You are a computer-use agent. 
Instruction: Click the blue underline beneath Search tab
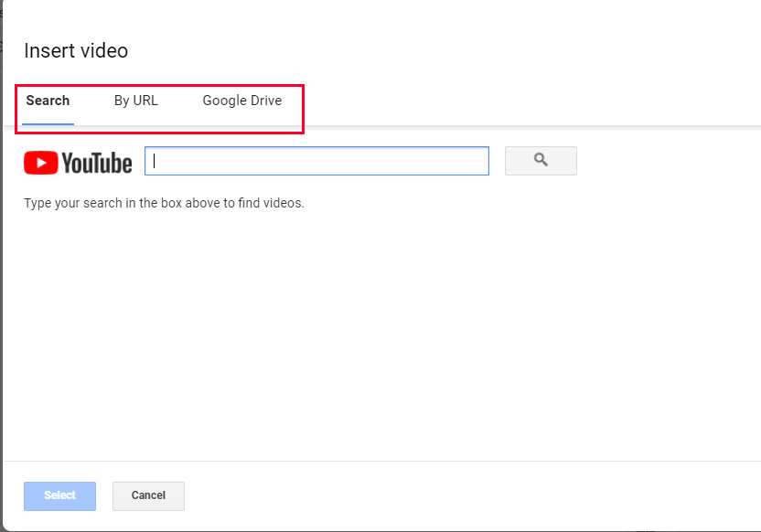[48, 123]
